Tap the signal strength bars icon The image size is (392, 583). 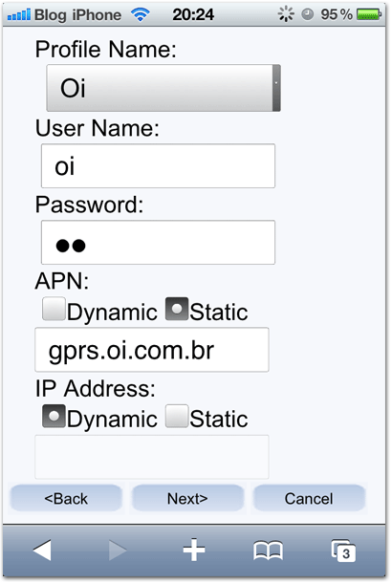pyautogui.click(x=18, y=15)
